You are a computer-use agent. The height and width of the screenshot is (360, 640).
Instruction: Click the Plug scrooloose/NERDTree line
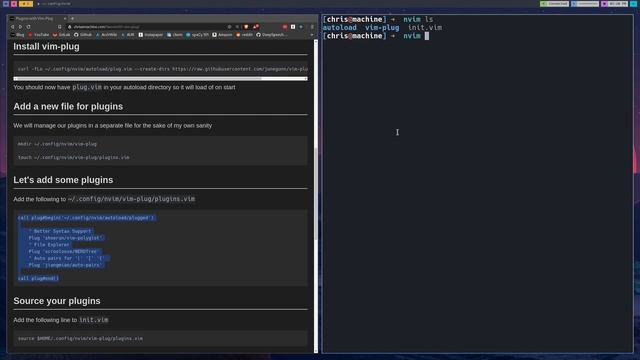point(64,252)
